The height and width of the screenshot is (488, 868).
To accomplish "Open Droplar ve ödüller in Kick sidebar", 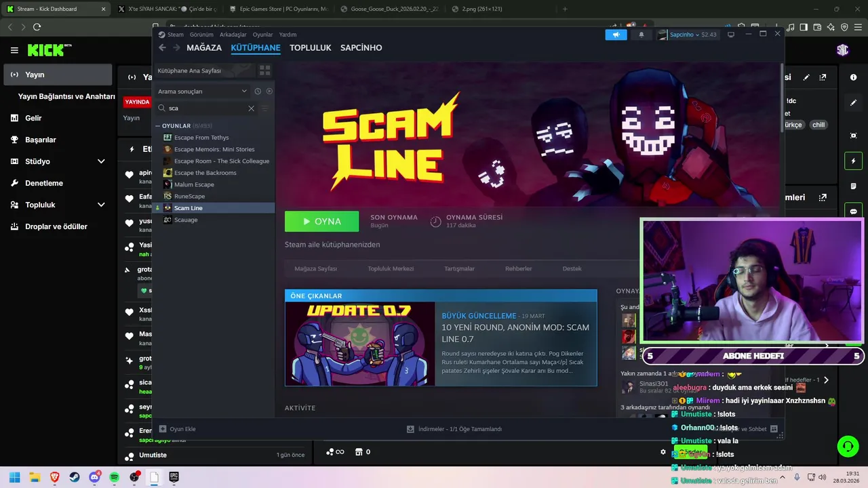I will click(x=58, y=226).
